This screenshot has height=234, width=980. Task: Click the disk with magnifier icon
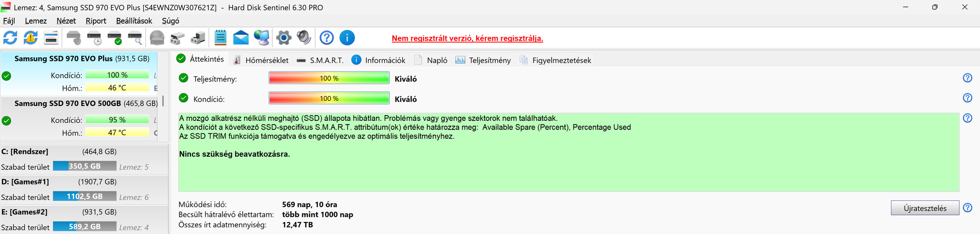coord(135,37)
